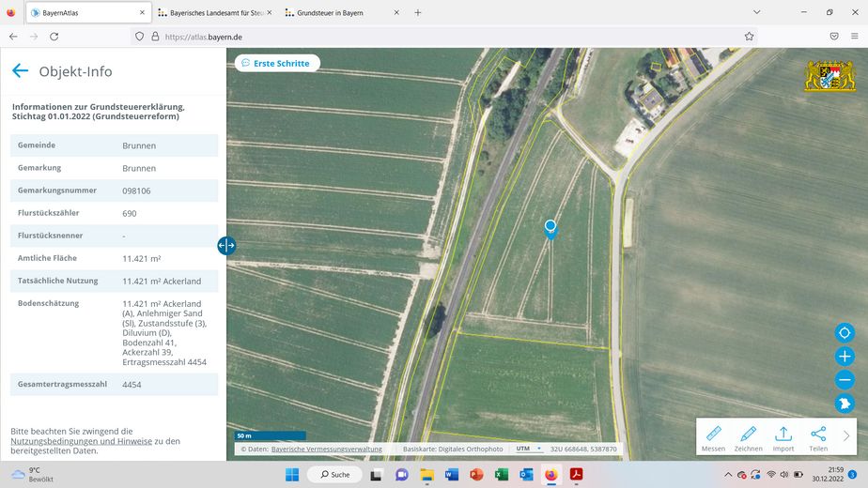Click the Erste Schritte button

pos(277,63)
